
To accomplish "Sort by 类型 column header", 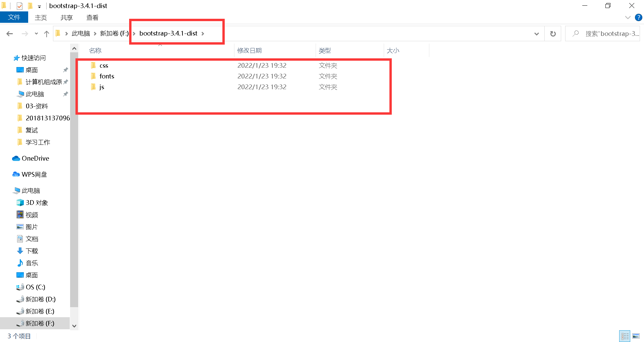I will (x=325, y=50).
